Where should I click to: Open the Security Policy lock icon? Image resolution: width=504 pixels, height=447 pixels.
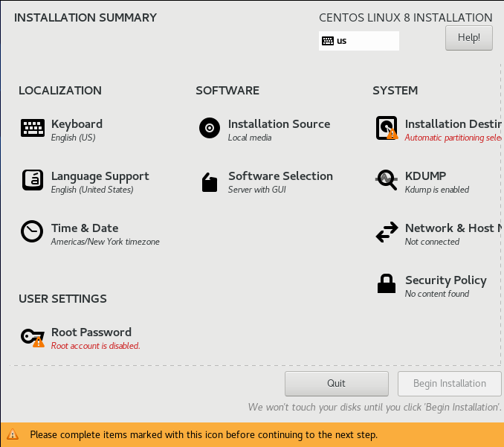(x=387, y=283)
